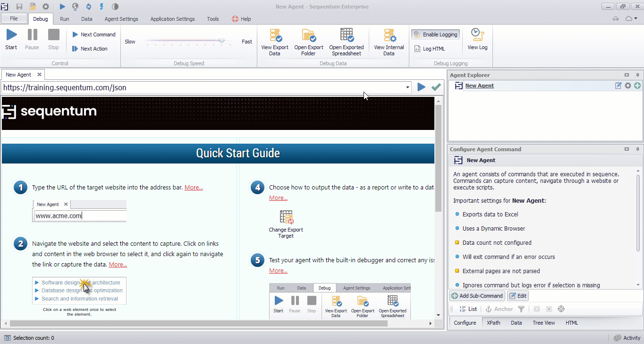Switch to the Agent Settings ribbon tab
The height and width of the screenshot is (344, 644).
coord(121,19)
